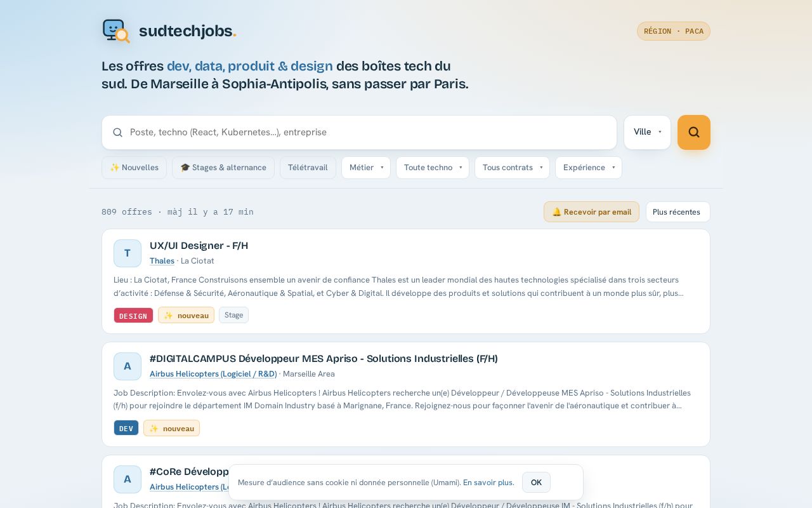Toggle the Stages & alternance filter

223,168
